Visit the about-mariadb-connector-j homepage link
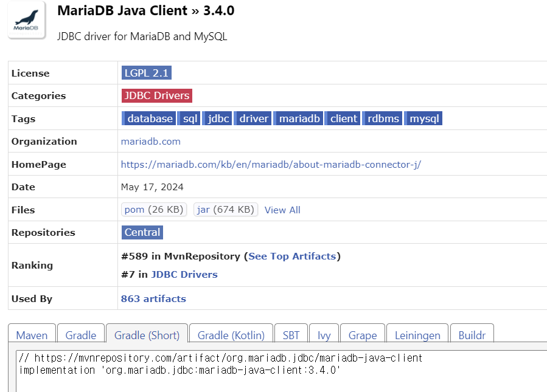Image resolution: width=547 pixels, height=392 pixels. click(x=271, y=165)
